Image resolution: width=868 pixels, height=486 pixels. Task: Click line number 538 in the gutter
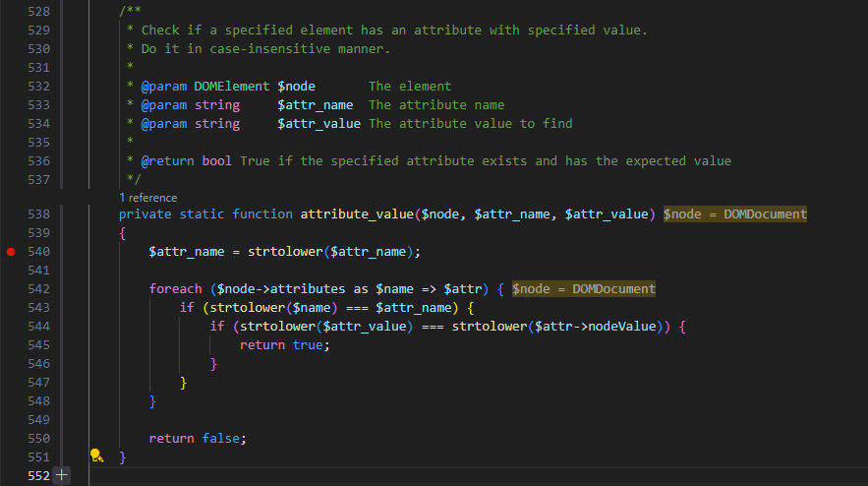coord(38,214)
